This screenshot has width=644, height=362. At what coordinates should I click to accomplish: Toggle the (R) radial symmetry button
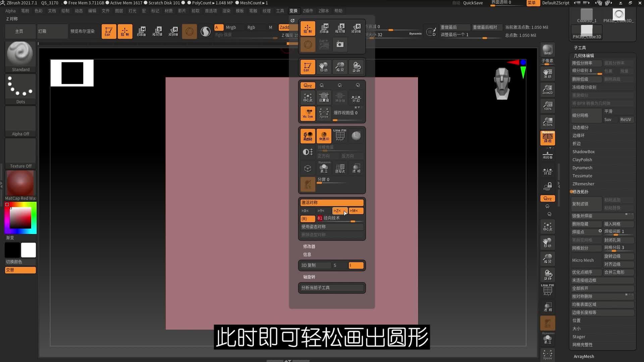(307, 219)
